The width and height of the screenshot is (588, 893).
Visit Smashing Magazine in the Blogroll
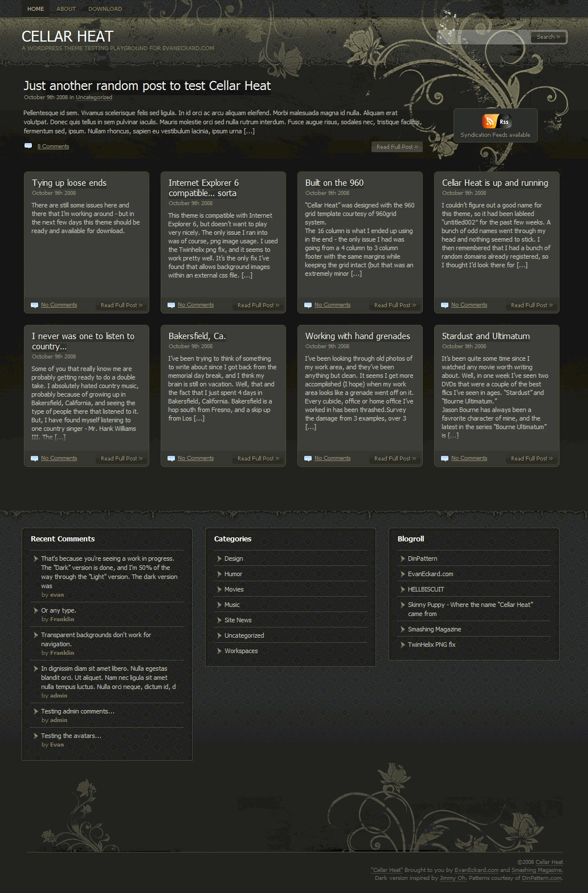[x=434, y=629]
